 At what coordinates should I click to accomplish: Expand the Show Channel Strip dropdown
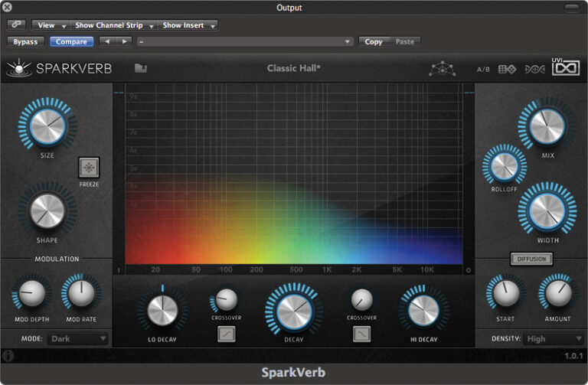[115, 25]
